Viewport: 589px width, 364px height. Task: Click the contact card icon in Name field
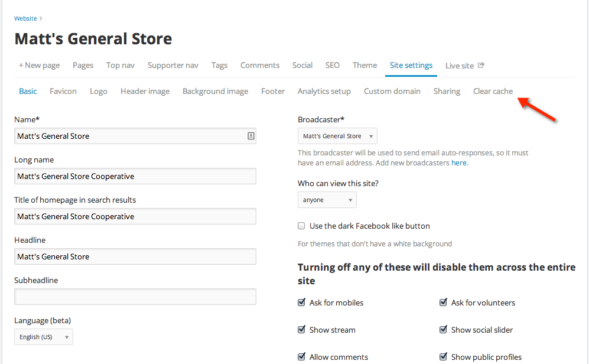[x=251, y=136]
